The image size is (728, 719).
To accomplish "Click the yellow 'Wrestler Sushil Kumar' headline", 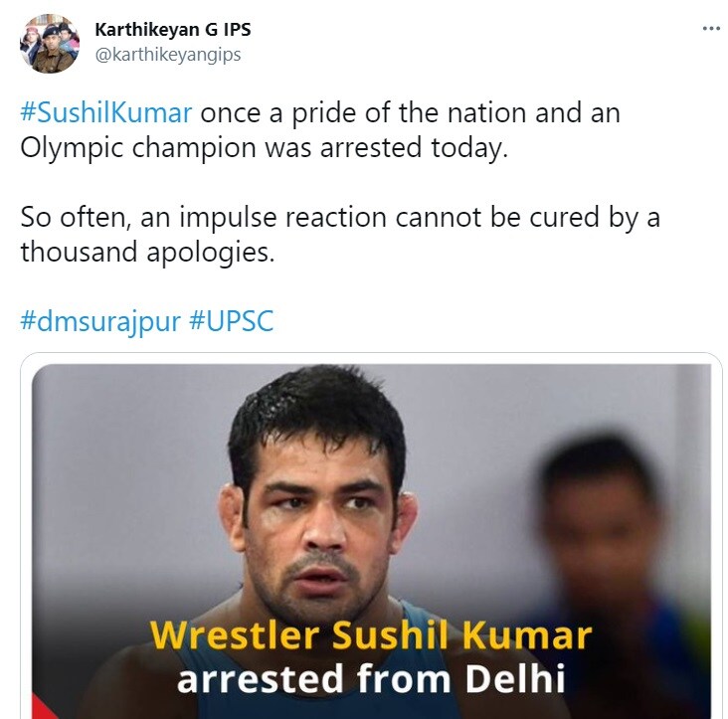I will [x=371, y=635].
